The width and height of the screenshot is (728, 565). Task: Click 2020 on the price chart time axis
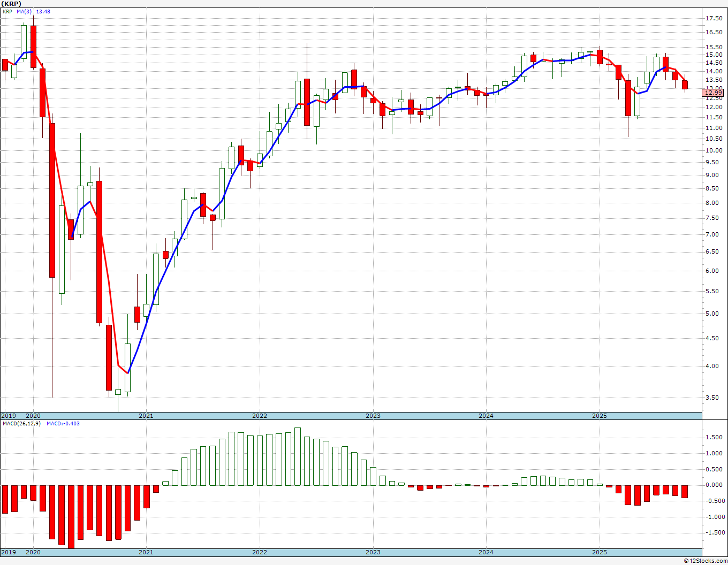coord(33,416)
